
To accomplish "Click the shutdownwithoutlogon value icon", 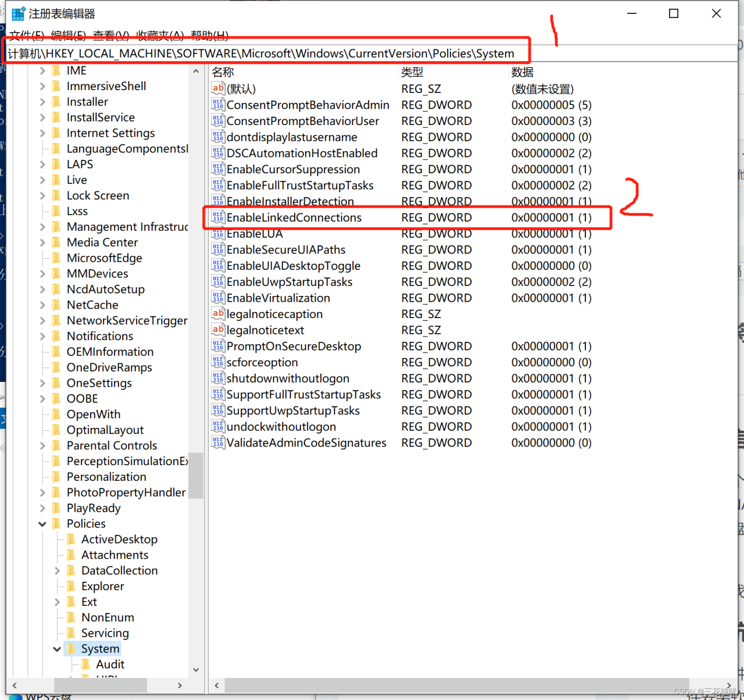I will click(218, 378).
